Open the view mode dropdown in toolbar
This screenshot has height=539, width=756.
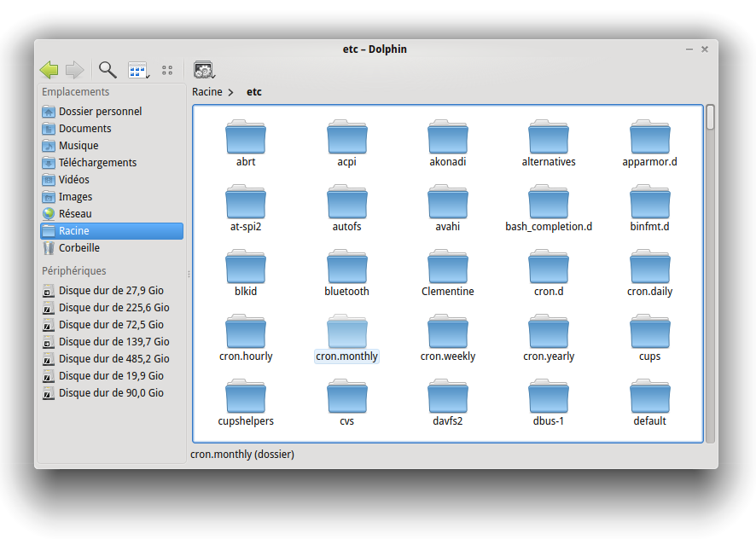click(138, 71)
